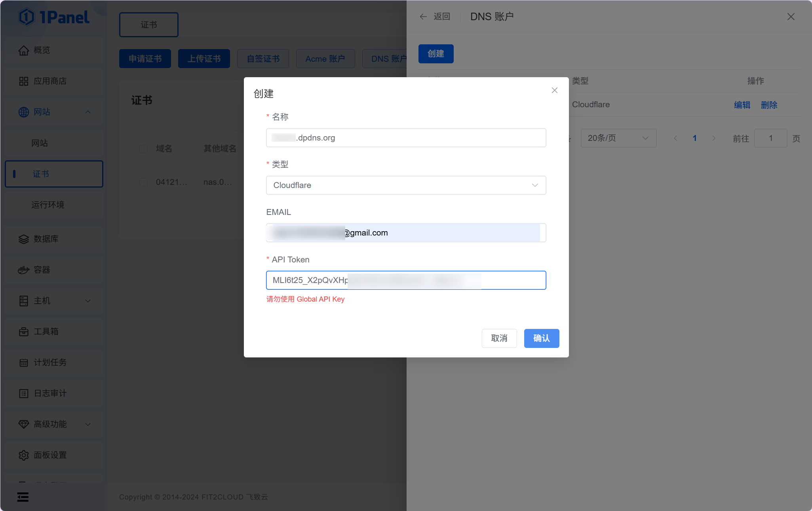The height and width of the screenshot is (511, 812).
Task: Click the back arrow next to 返回
Action: tap(423, 17)
